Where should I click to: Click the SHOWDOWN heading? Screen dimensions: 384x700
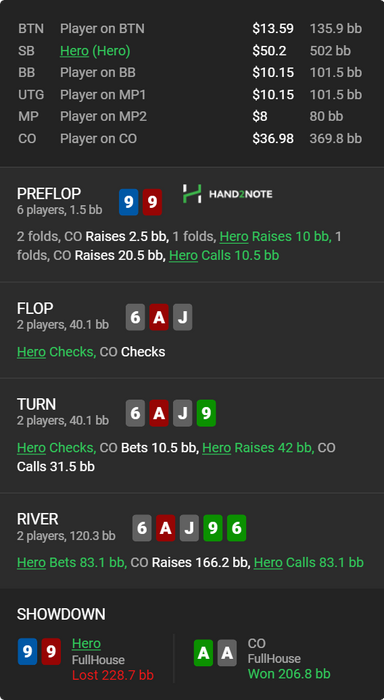(x=61, y=614)
